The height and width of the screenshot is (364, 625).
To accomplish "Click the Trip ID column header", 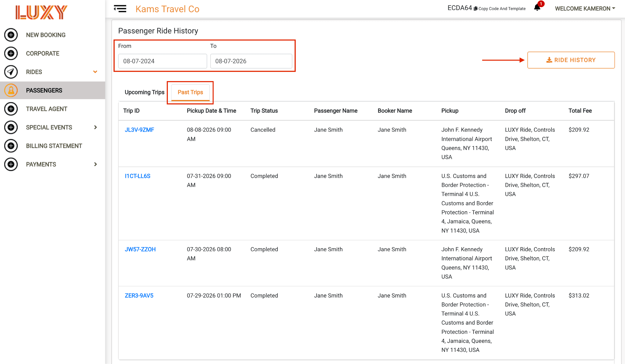I will [131, 111].
